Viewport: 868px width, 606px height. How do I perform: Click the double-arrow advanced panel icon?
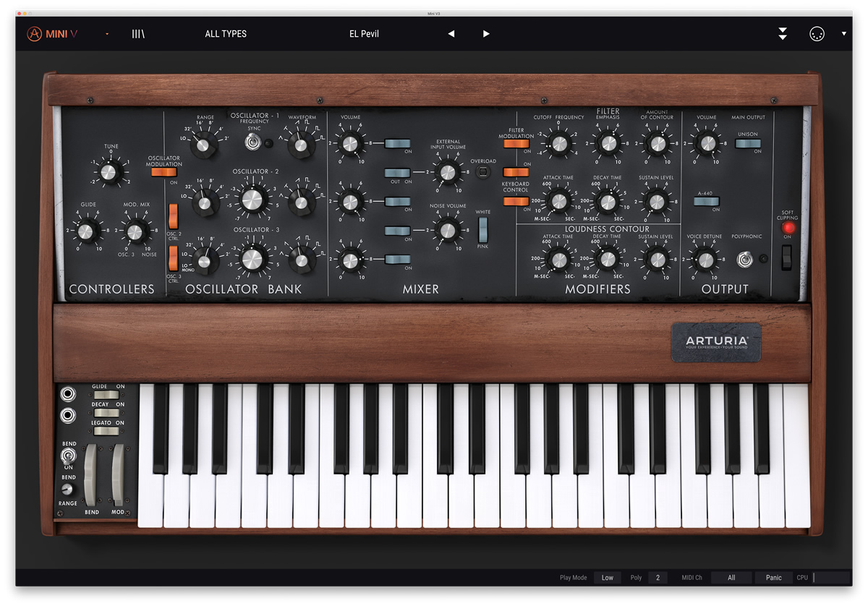coord(783,33)
